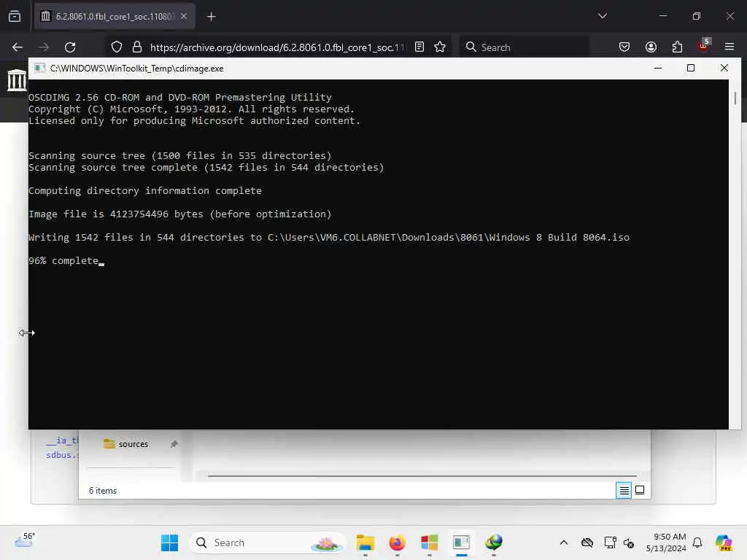Viewport: 747px width, 560px height.
Task: Click the 6 items status text in Explorer
Action: click(102, 491)
